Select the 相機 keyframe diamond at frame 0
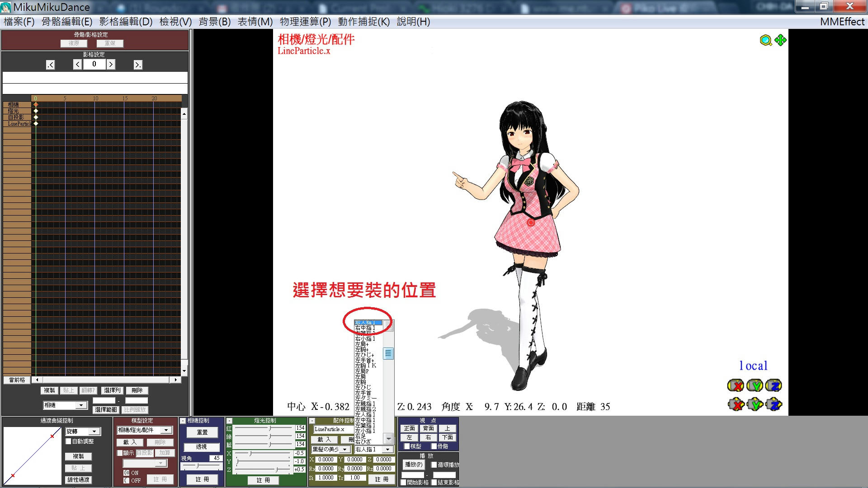 (36, 104)
